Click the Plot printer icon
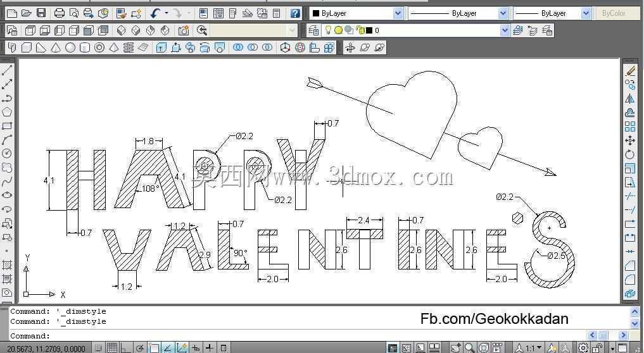This screenshot has height=353, width=644. click(60, 13)
